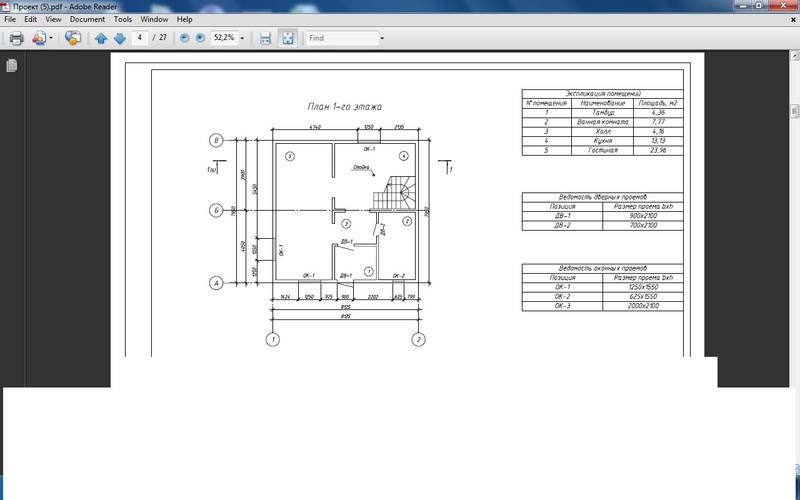Click the area value '13,13'

(658, 141)
